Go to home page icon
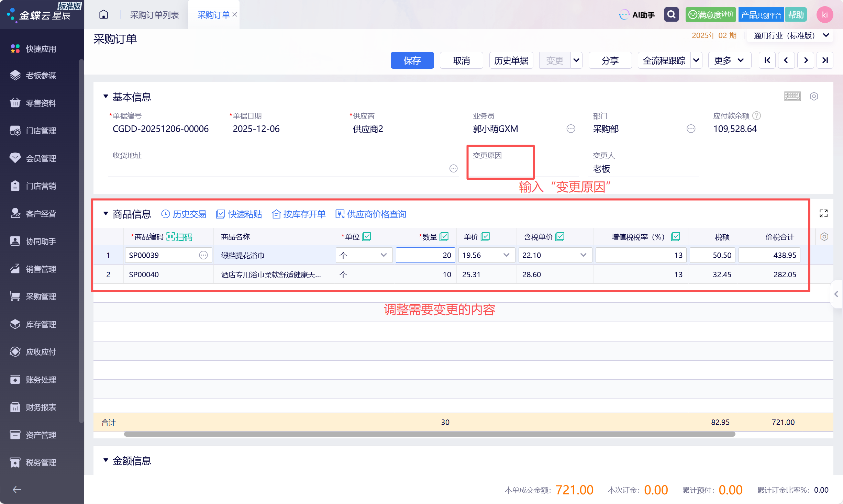Screen dimensions: 843x504 pyautogui.click(x=103, y=15)
